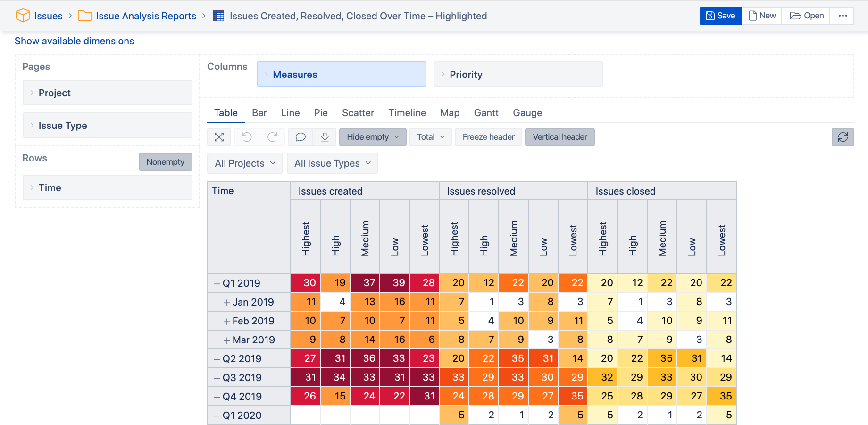The width and height of the screenshot is (868, 425).
Task: Click Show available dimensions link
Action: point(75,41)
